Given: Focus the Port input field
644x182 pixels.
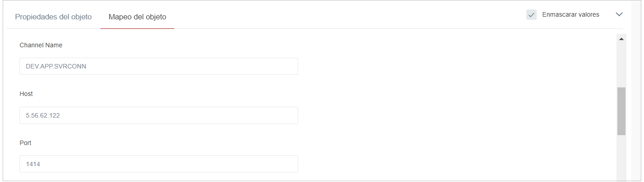Looking at the screenshot, I should coord(158,164).
